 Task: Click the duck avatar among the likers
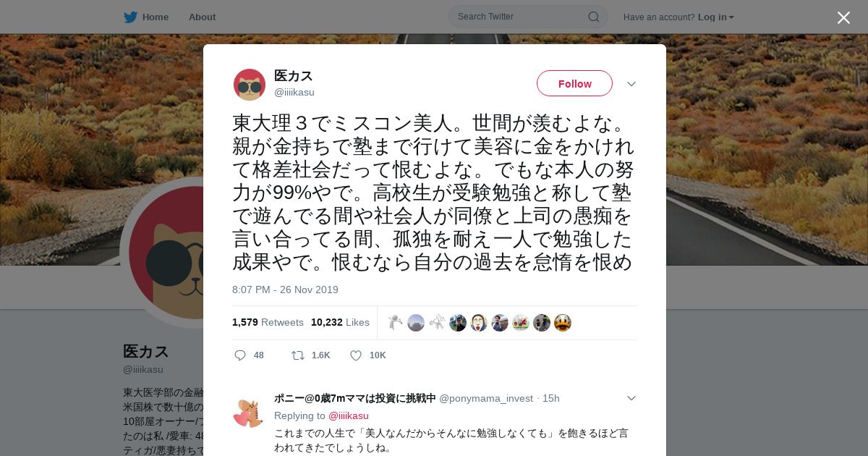coord(563,323)
